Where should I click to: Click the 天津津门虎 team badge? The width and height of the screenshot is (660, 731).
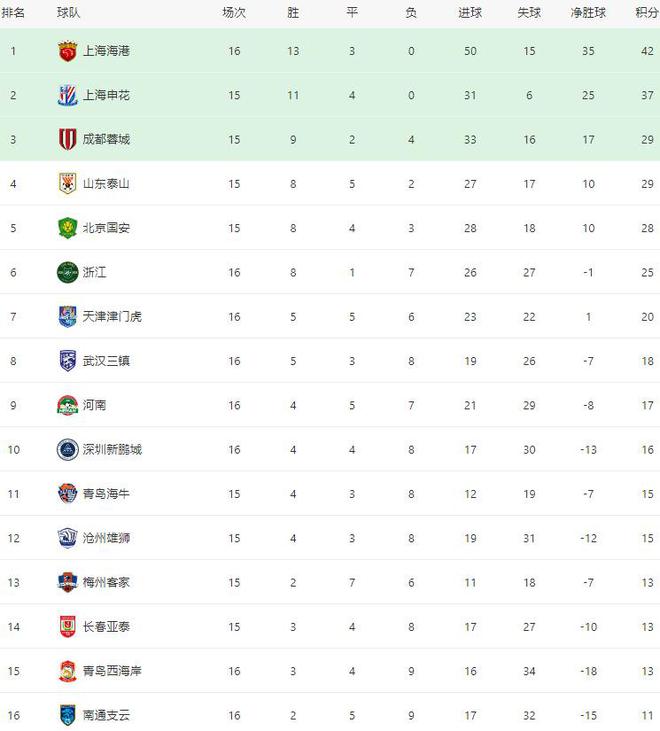67,317
